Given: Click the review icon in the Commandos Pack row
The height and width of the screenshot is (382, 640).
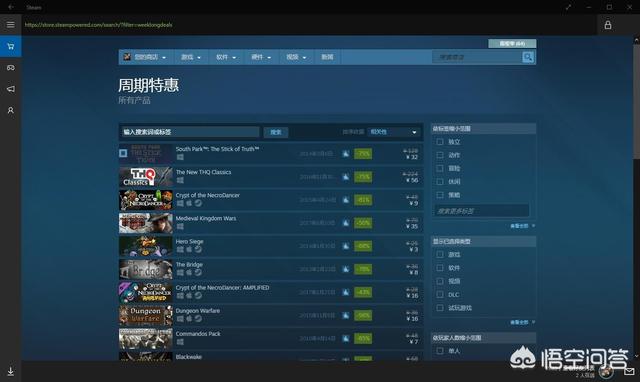Looking at the screenshot, I should (x=346, y=338).
